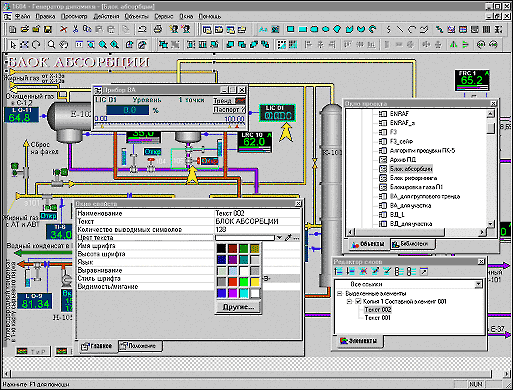This screenshot has width=513, height=390.
Task: Select the ellipse drawing tool
Action: pyautogui.click(x=326, y=29)
